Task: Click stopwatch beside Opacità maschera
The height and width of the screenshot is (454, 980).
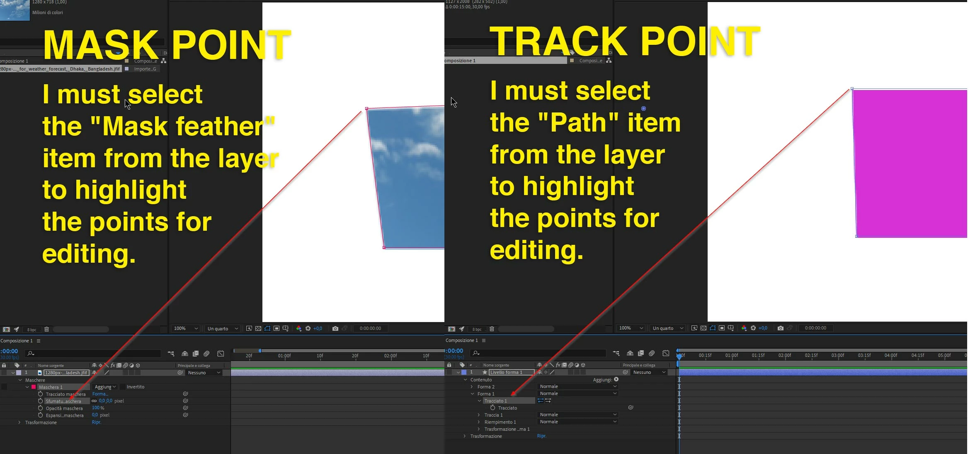Action: pos(40,408)
